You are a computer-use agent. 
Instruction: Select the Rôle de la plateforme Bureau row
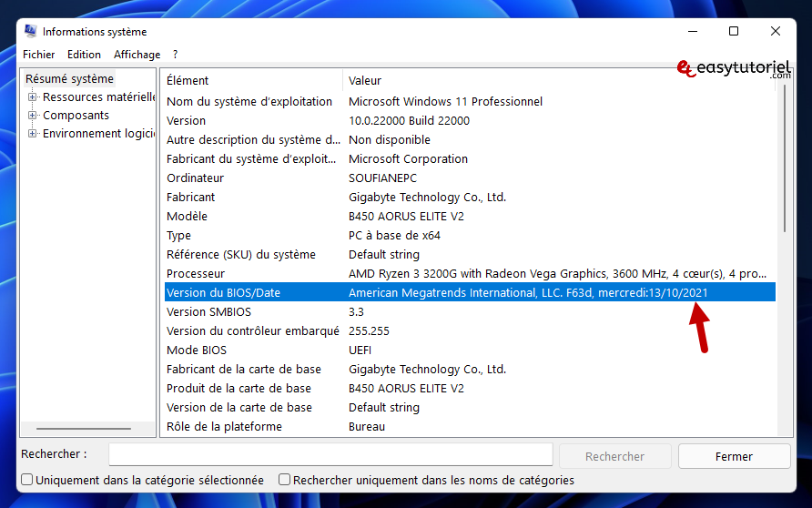tap(470, 427)
